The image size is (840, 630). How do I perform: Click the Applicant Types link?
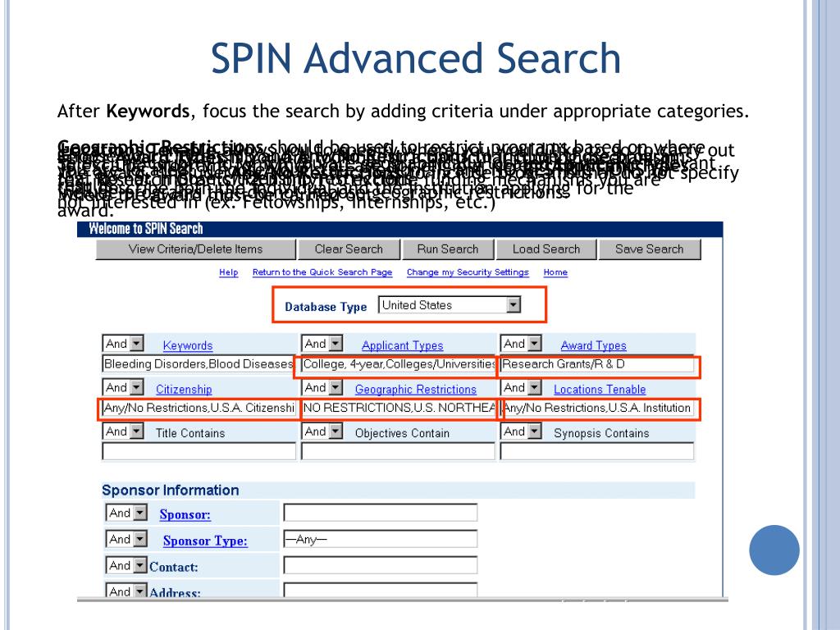402,345
